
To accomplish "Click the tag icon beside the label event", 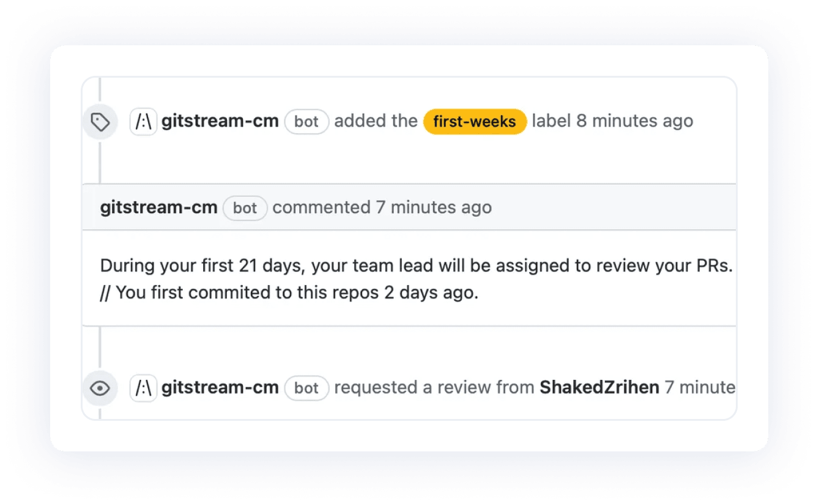I will click(x=100, y=122).
